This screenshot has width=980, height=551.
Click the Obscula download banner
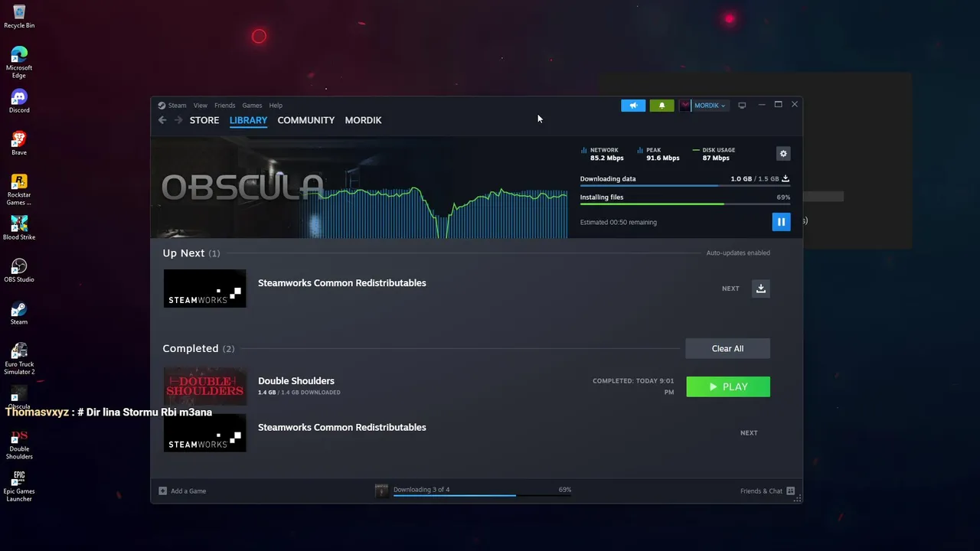click(x=360, y=187)
